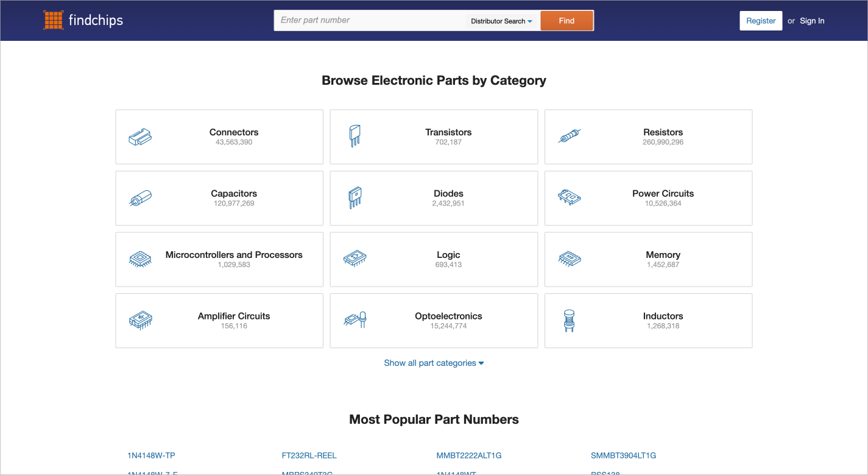Click the Capacitors count 120,977,269
The image size is (868, 475).
pyautogui.click(x=234, y=204)
